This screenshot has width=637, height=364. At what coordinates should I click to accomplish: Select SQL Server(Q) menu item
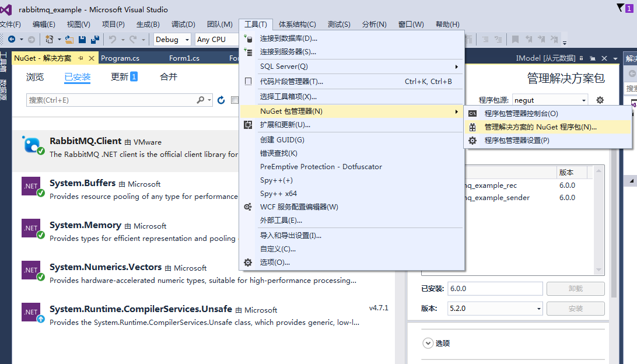click(x=352, y=66)
